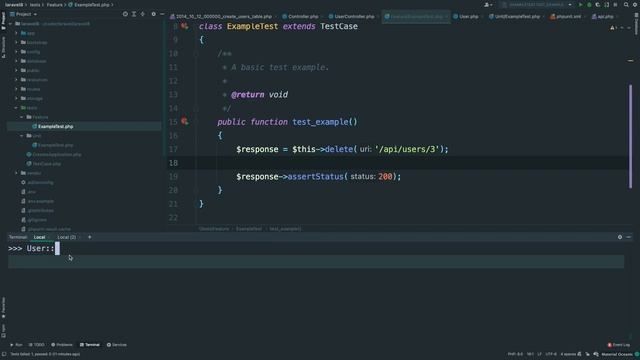The width and height of the screenshot is (640, 360).
Task: Click in the terminal input after User::
Action: pyautogui.click(x=57, y=248)
